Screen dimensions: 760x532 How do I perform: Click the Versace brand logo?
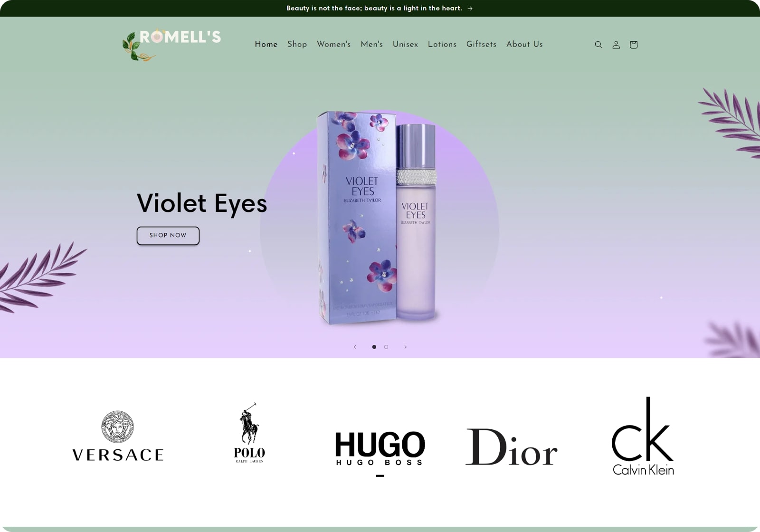(118, 436)
